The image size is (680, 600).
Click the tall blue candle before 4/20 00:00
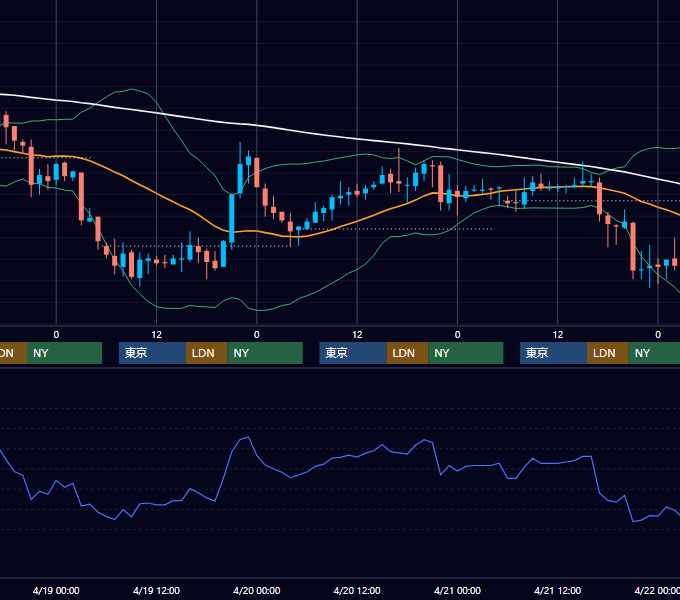tap(232, 218)
